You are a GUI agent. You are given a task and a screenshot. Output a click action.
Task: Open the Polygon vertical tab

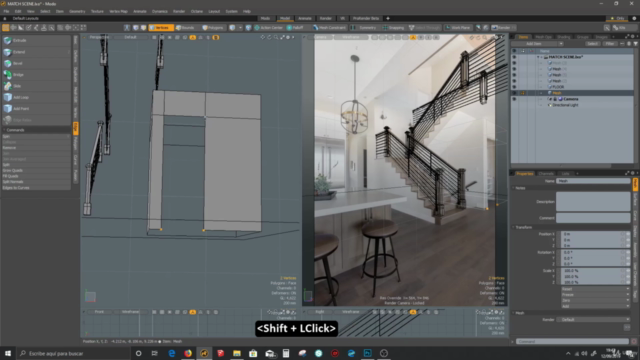(76, 144)
